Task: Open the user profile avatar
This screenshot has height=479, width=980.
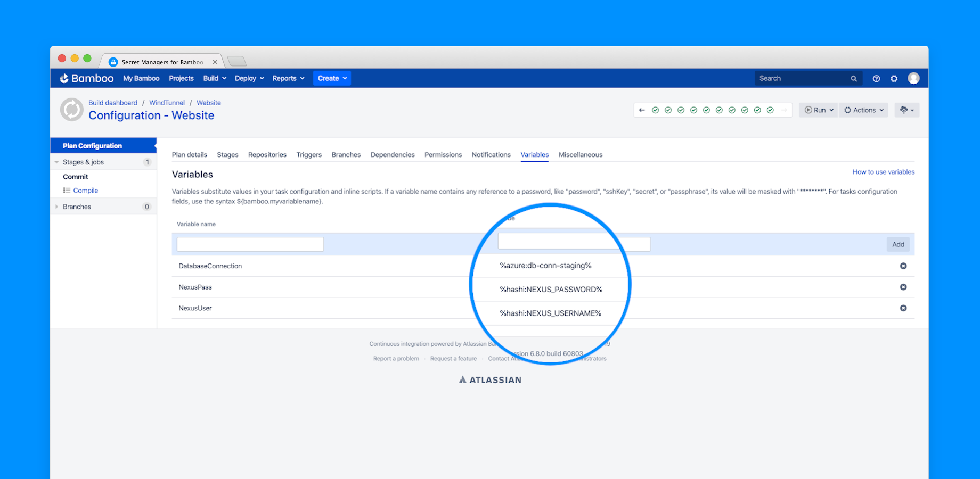Action: pos(913,78)
